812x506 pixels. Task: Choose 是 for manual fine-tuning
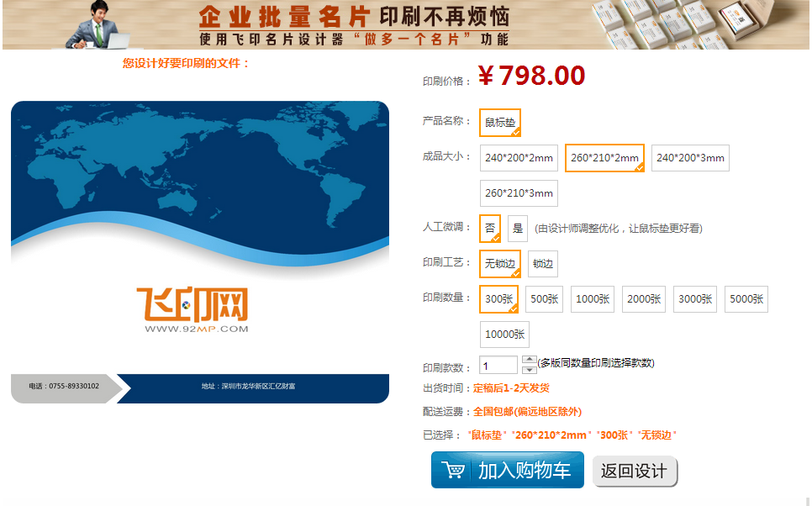click(x=518, y=228)
